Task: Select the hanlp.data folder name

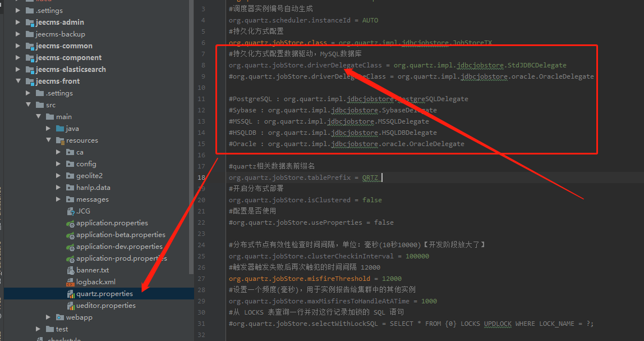Action: tap(93, 188)
